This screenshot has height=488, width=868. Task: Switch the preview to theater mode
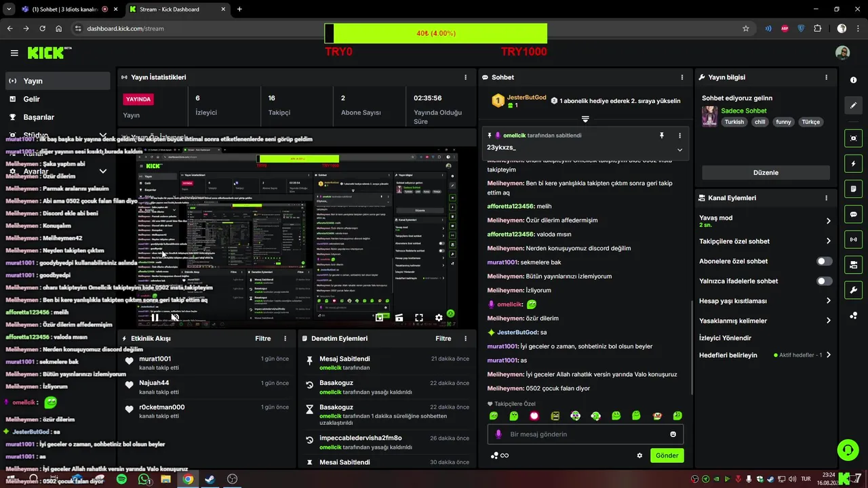tap(399, 317)
